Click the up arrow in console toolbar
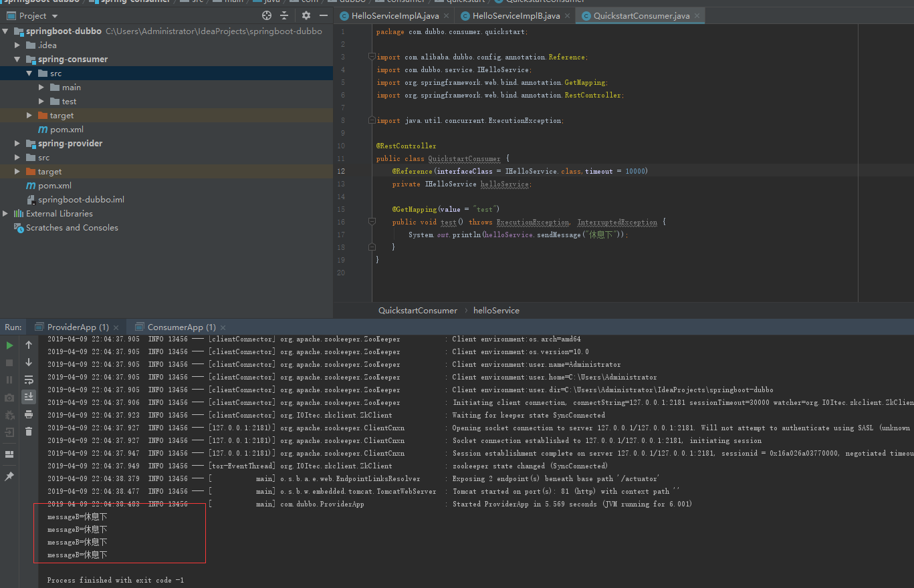 coord(29,345)
